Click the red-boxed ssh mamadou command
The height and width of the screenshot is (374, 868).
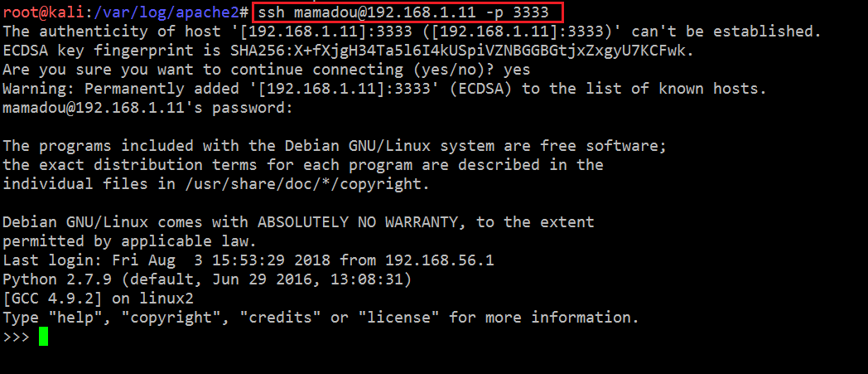pyautogui.click(x=406, y=12)
